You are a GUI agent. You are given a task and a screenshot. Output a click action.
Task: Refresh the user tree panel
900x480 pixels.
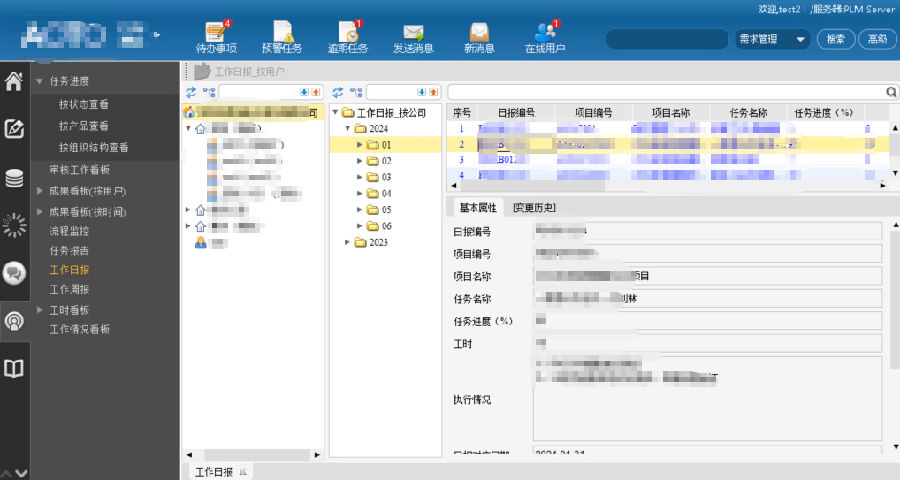(191, 92)
